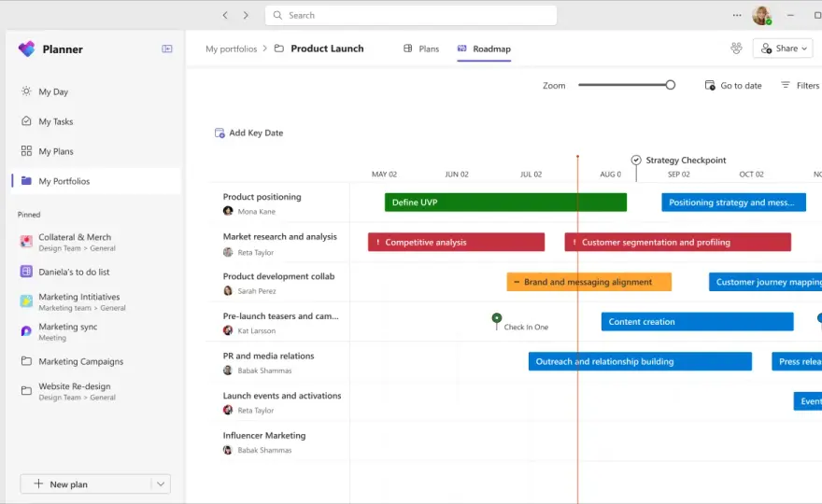Go back with the left arrow
This screenshot has width=822, height=504.
click(225, 15)
